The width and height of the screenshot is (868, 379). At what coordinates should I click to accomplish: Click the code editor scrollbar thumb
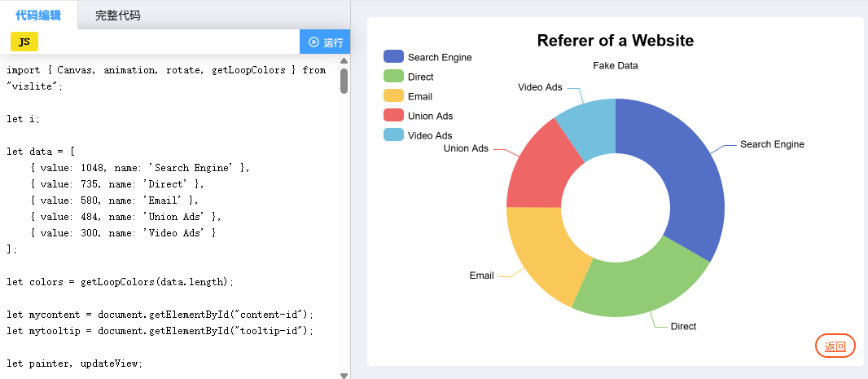(x=344, y=81)
